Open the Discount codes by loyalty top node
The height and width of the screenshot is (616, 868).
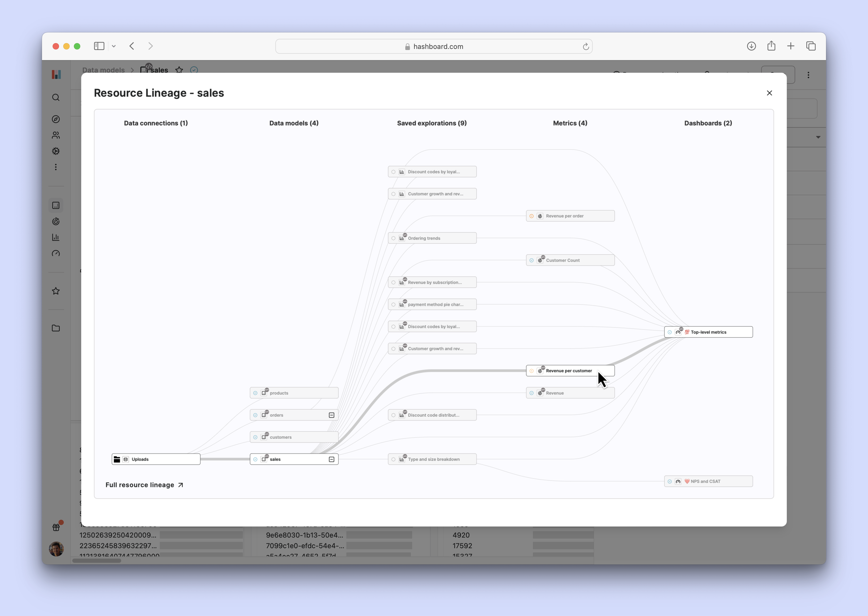tap(432, 172)
